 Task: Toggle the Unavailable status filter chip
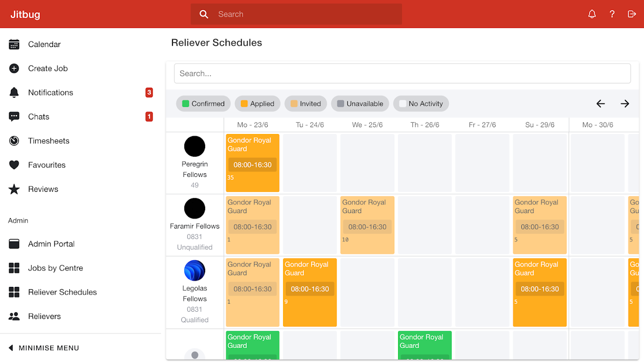pos(360,104)
